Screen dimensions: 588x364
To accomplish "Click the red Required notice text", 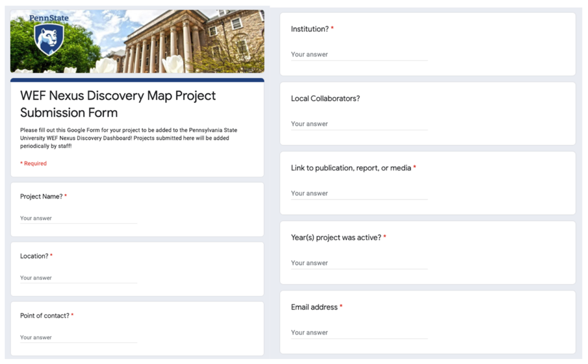I will coord(33,163).
